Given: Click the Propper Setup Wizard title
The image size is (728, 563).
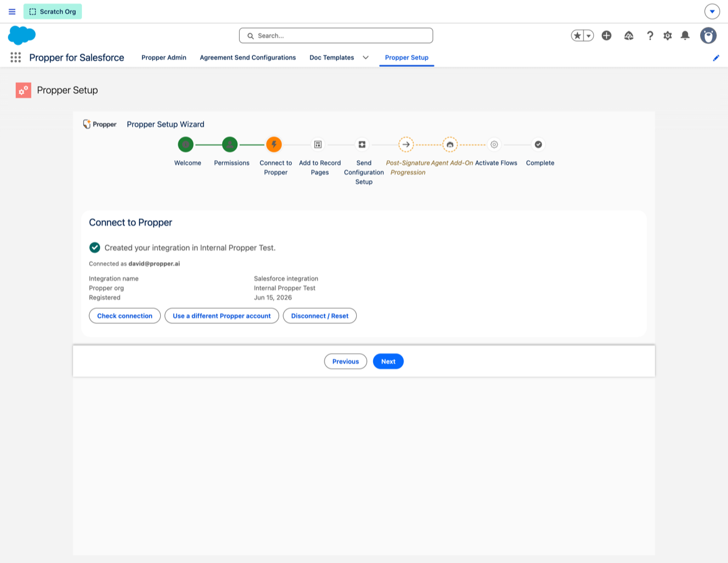Looking at the screenshot, I should coord(166,124).
